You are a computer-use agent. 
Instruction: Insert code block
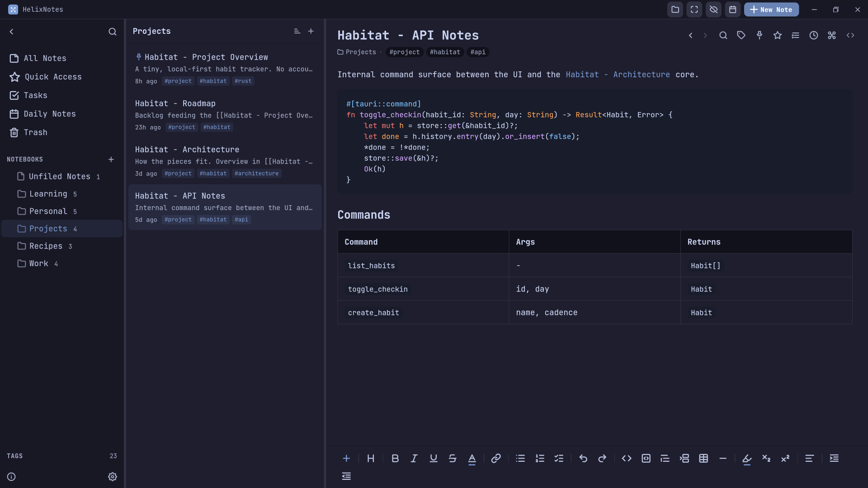coord(646,459)
